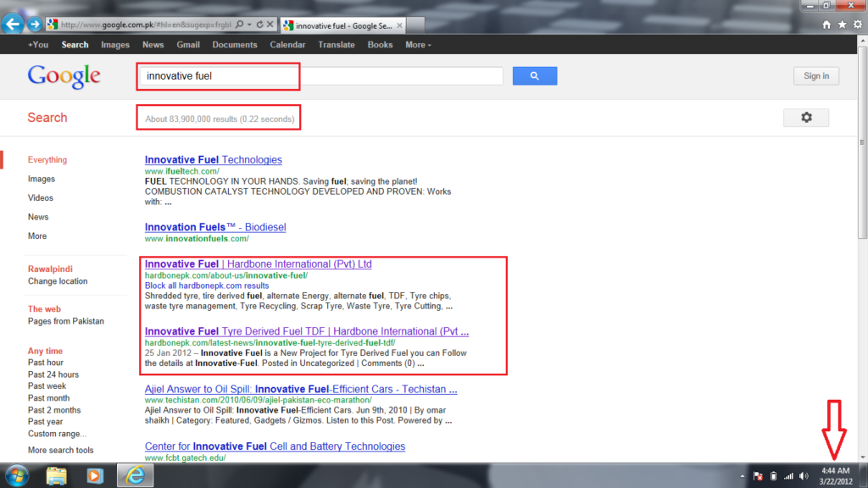
Task: Open the More dropdown in Google bar
Action: click(418, 45)
